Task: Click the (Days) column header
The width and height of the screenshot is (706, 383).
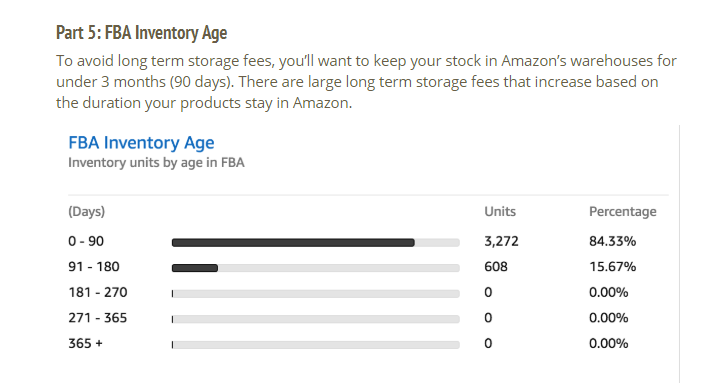Action: [x=86, y=212]
